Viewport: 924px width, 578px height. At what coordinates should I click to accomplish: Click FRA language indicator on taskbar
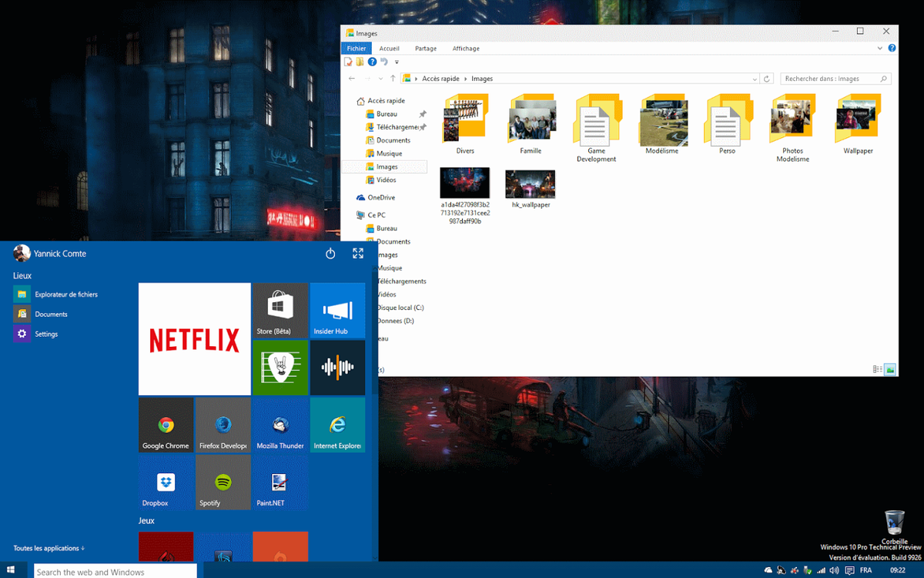tap(865, 571)
